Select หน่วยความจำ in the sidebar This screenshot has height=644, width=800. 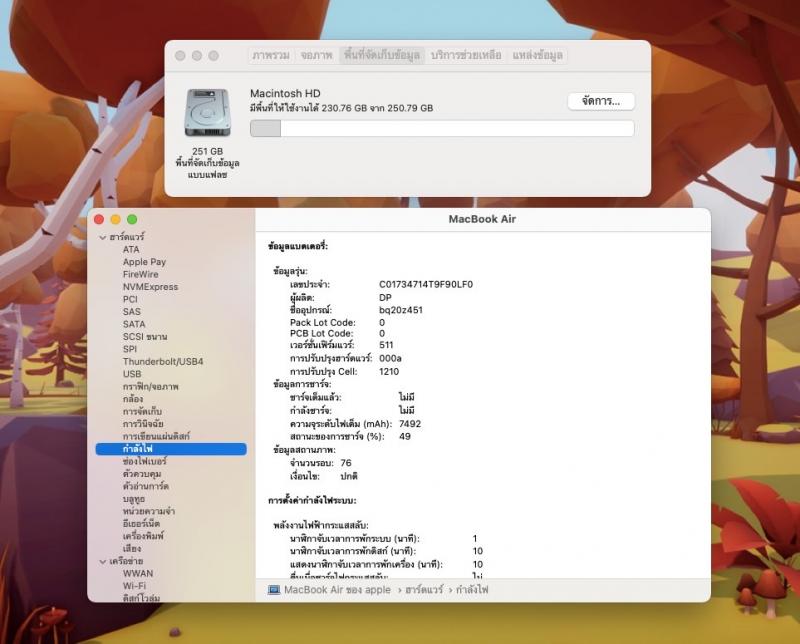click(149, 511)
